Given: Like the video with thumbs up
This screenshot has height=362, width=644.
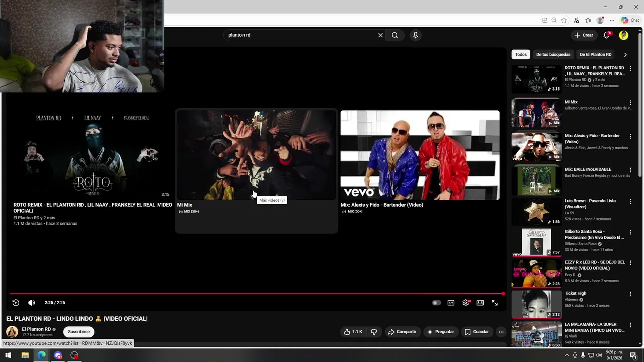Looking at the screenshot, I should [353, 332].
